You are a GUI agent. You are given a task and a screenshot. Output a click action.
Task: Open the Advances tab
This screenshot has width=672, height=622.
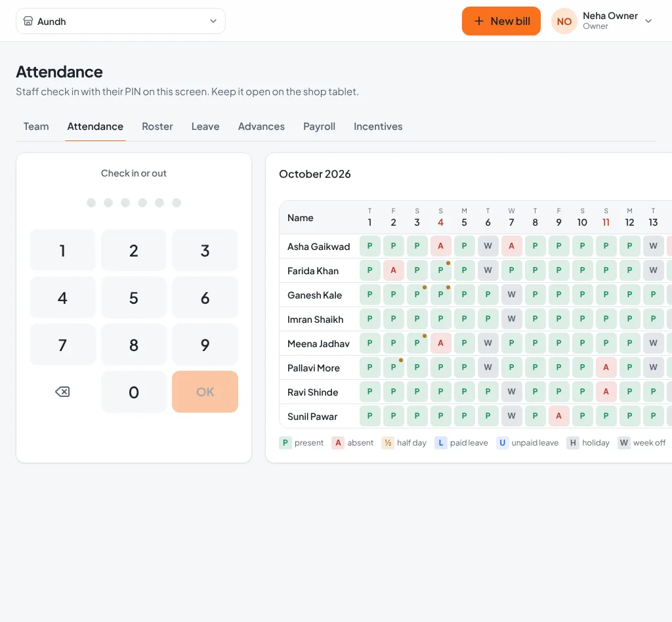pos(261,127)
